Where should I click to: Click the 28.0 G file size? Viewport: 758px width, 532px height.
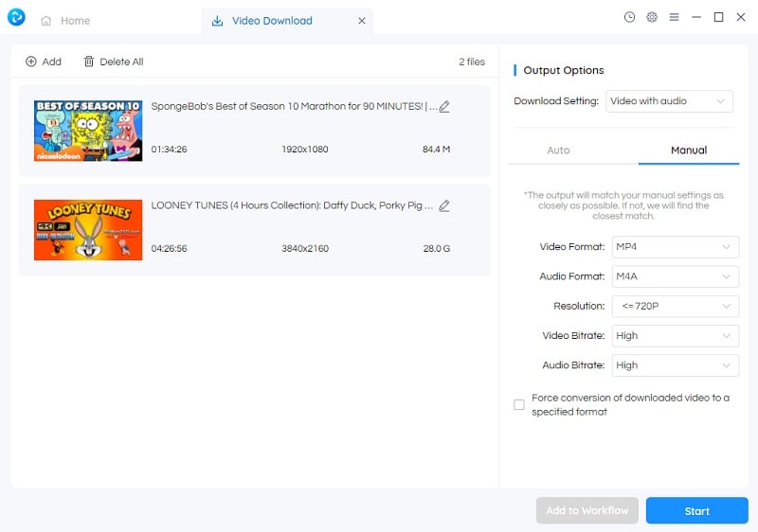tap(437, 249)
